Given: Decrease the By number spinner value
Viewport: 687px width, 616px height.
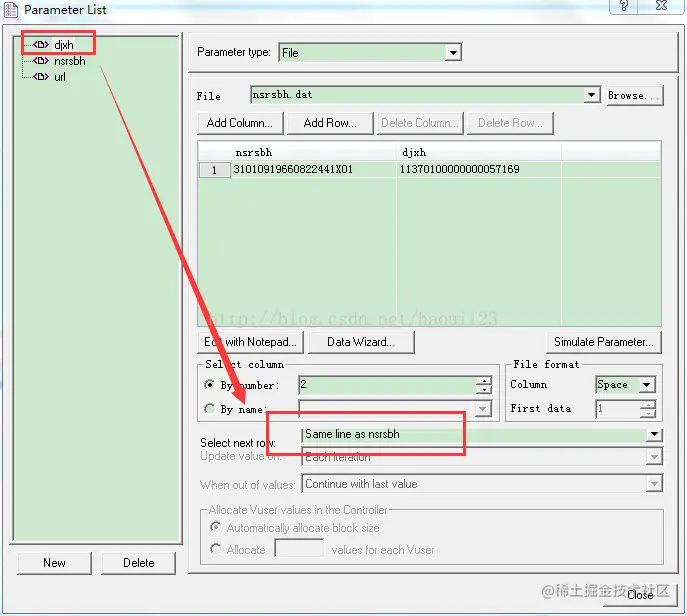Looking at the screenshot, I should (x=484, y=389).
